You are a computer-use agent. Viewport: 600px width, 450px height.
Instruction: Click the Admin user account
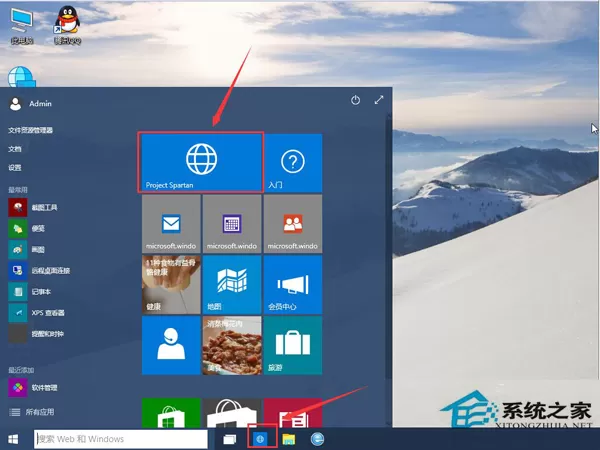tap(31, 104)
